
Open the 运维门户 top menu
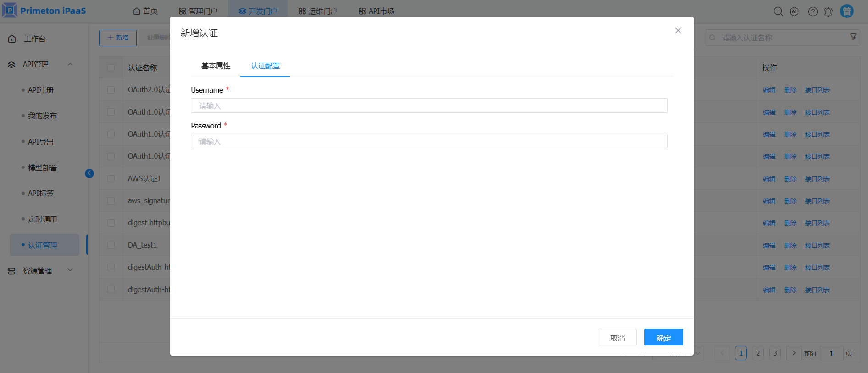[x=318, y=11]
